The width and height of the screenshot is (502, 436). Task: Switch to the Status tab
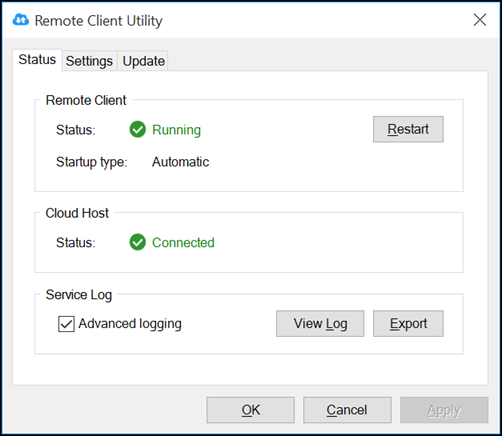pyautogui.click(x=37, y=60)
